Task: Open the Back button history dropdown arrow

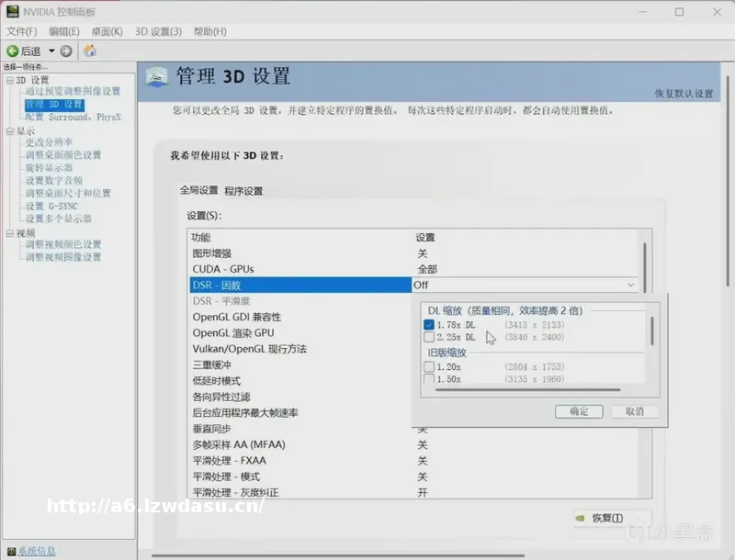Action: pos(51,51)
